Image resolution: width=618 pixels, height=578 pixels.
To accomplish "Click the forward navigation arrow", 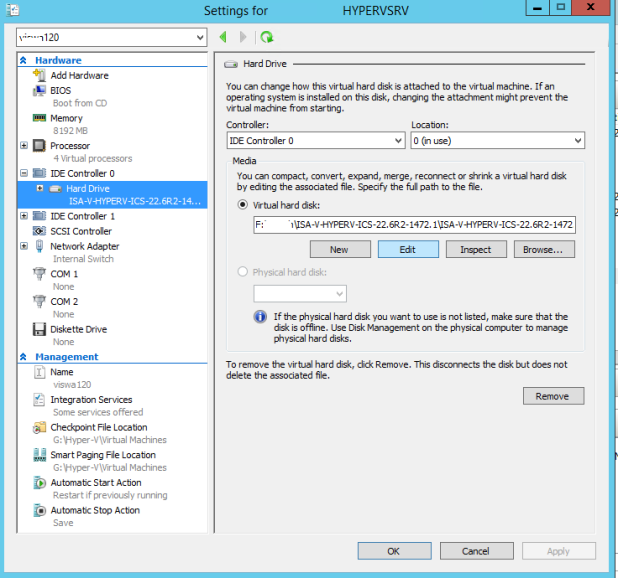I will [x=243, y=37].
